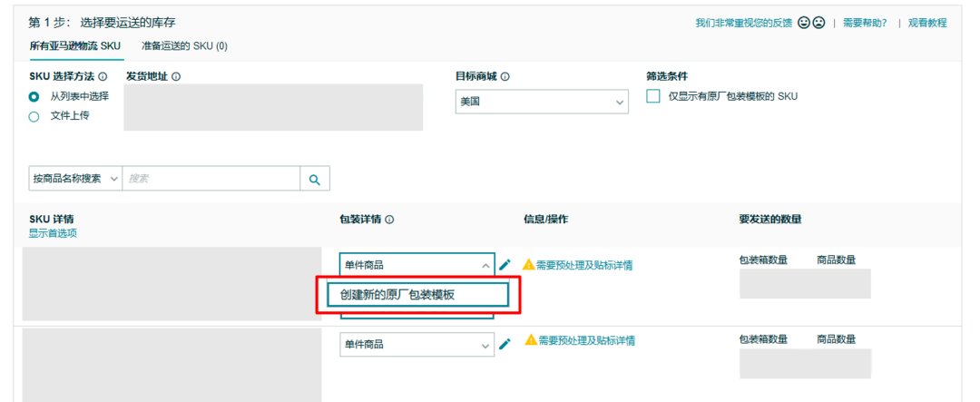The width and height of the screenshot is (980, 402).
Task: Select the 从列表中选择 radio option
Action: pyautogui.click(x=34, y=96)
